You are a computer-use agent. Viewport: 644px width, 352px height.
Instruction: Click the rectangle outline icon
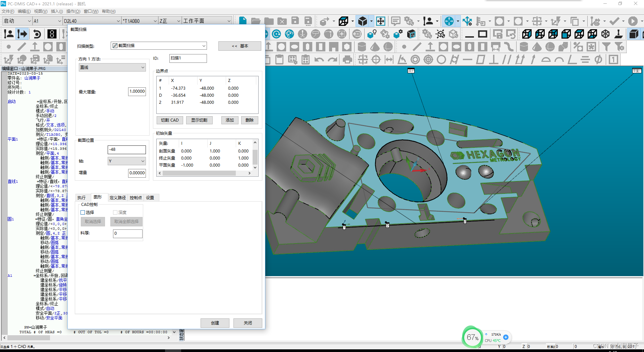[483, 34]
